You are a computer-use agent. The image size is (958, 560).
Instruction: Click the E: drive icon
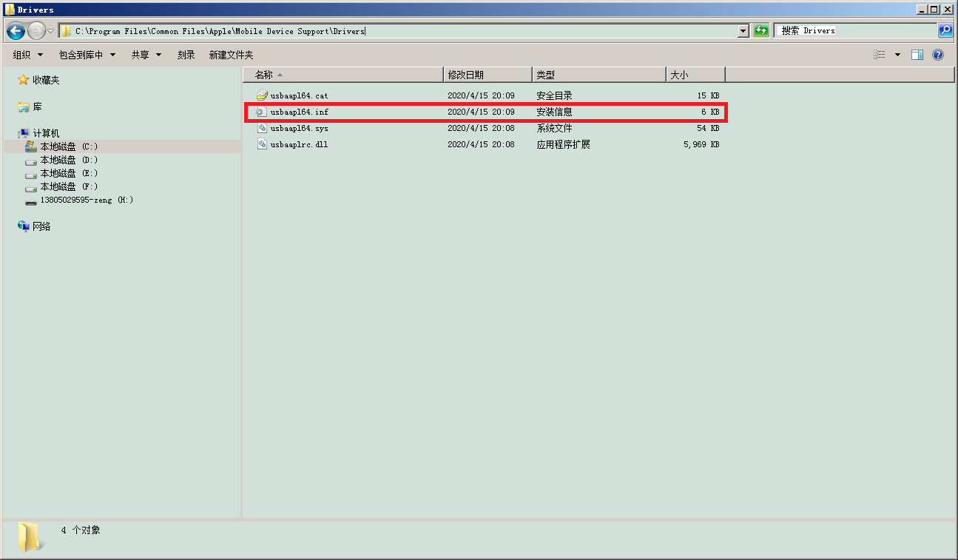pos(30,174)
